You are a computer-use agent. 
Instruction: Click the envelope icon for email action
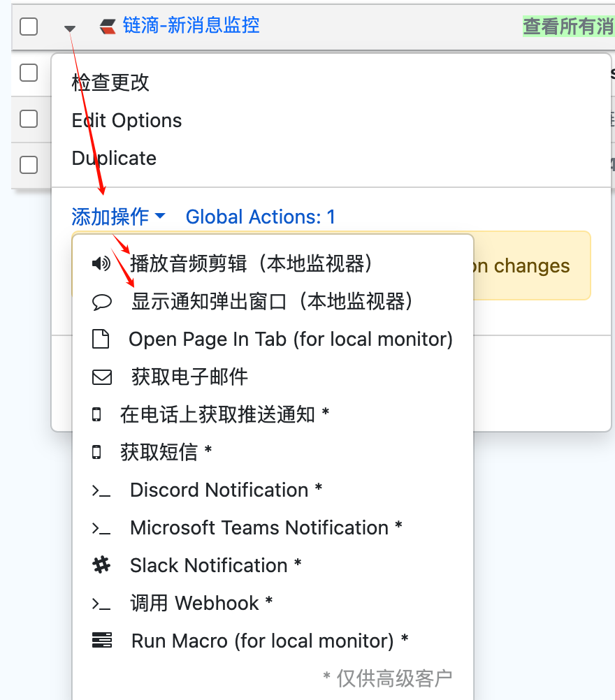click(x=102, y=377)
